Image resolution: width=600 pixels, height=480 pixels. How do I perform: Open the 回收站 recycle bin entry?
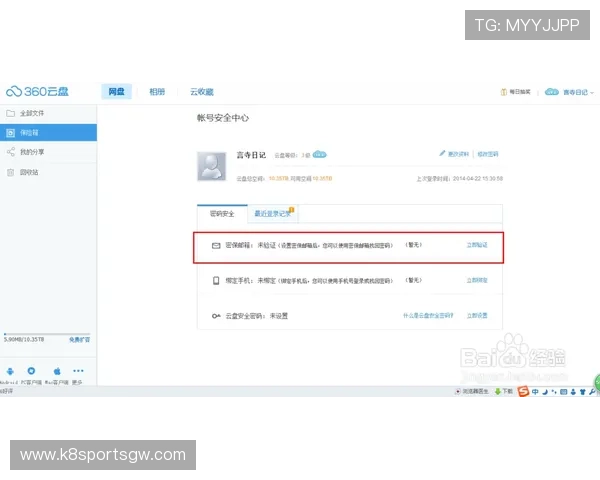pos(29,172)
